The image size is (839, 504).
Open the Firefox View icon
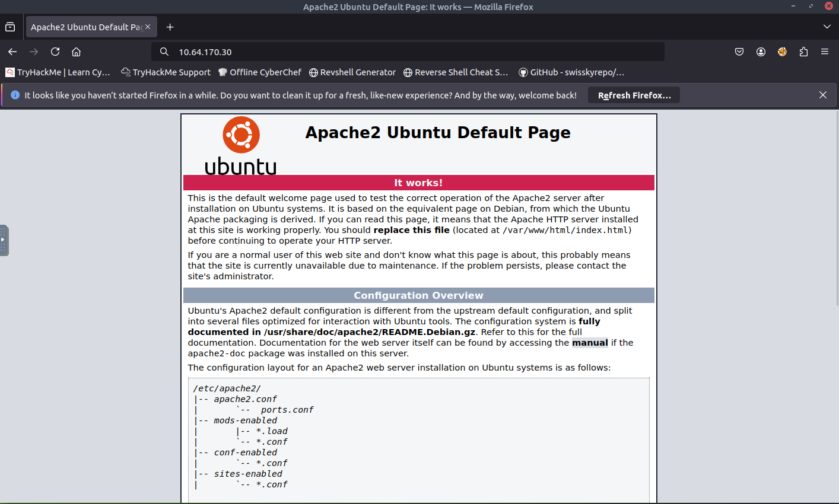pyautogui.click(x=10, y=27)
